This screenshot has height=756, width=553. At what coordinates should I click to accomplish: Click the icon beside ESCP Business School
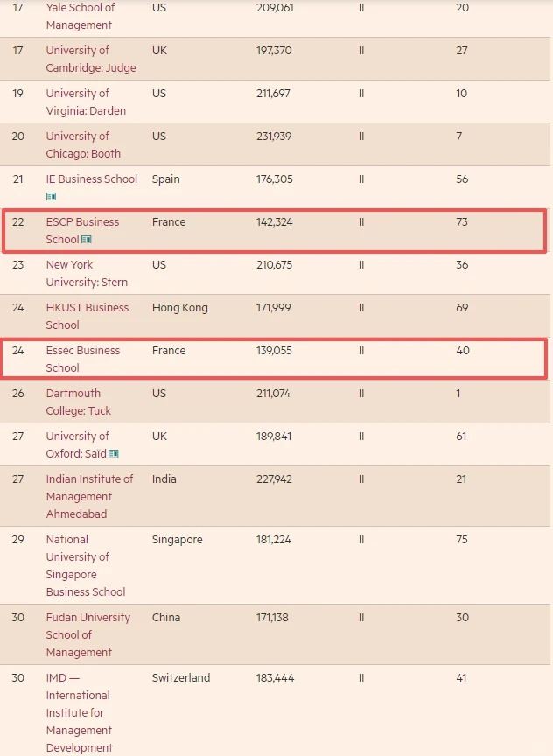click(x=87, y=240)
